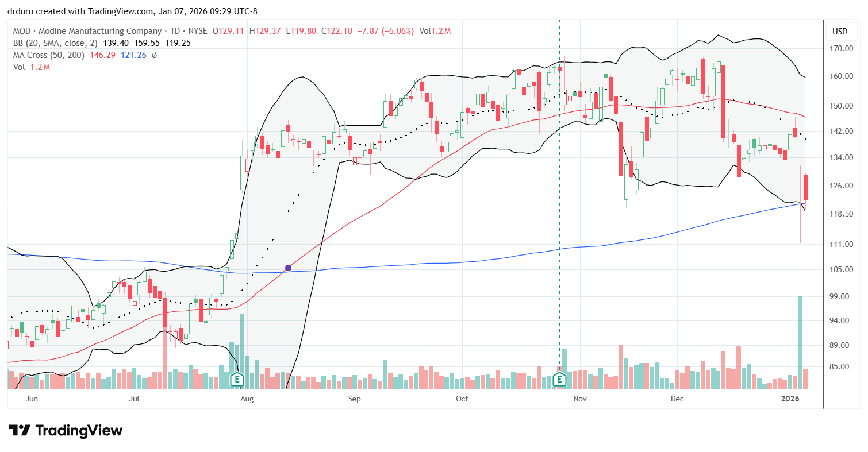Image resolution: width=868 pixels, height=452 pixels.
Task: Click the TradingView logo at bottom left
Action: [66, 430]
